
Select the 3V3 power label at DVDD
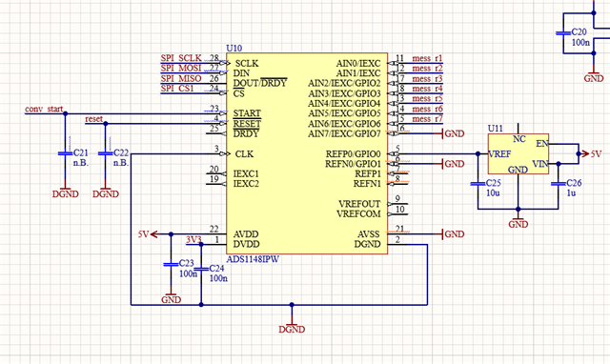(193, 239)
